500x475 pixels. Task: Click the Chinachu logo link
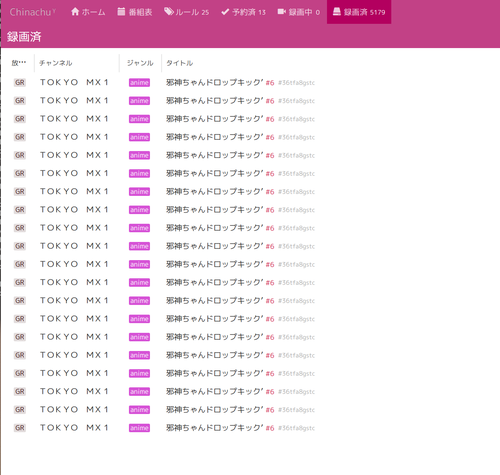pyautogui.click(x=32, y=12)
